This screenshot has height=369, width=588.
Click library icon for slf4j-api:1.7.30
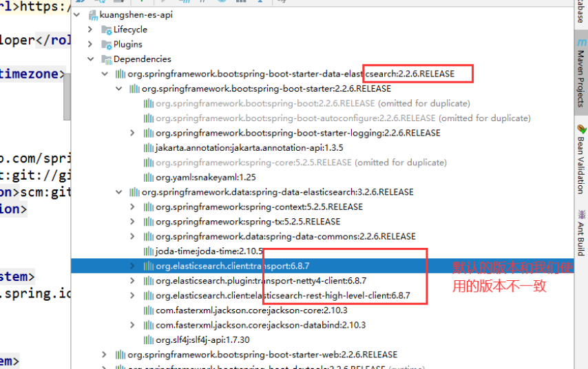(148, 340)
